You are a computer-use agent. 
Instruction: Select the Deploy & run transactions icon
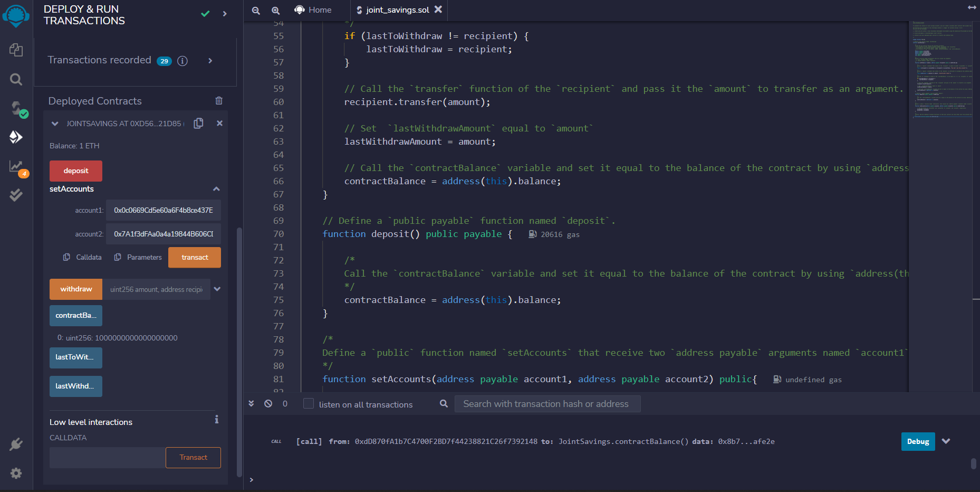pyautogui.click(x=16, y=137)
